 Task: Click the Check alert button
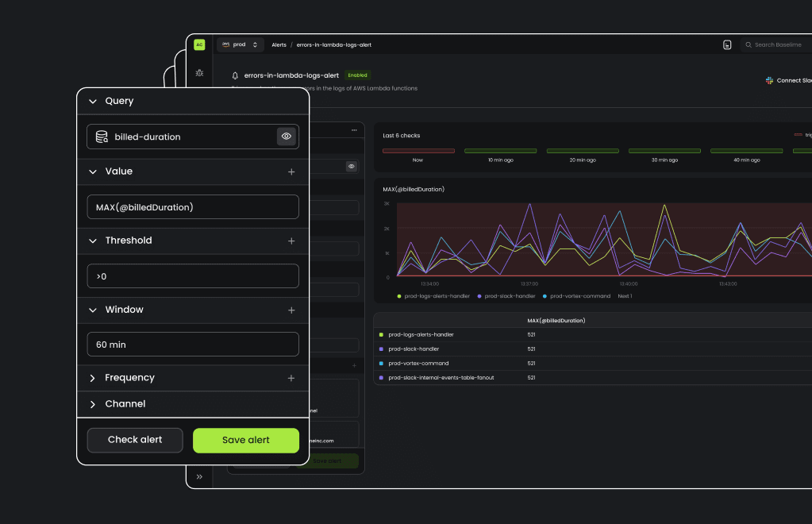tap(135, 440)
